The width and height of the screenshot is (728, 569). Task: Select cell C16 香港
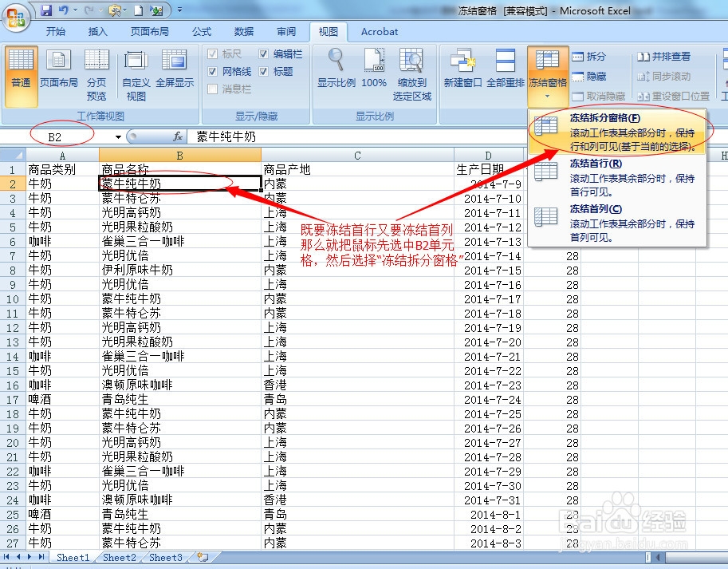[x=357, y=385]
